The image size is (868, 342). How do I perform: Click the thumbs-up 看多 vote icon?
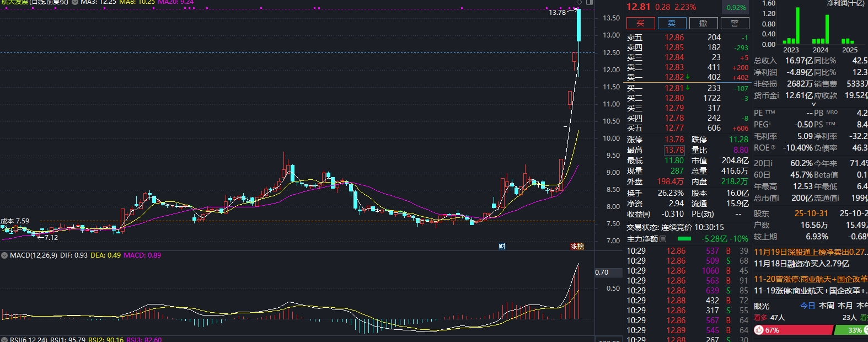759,330
